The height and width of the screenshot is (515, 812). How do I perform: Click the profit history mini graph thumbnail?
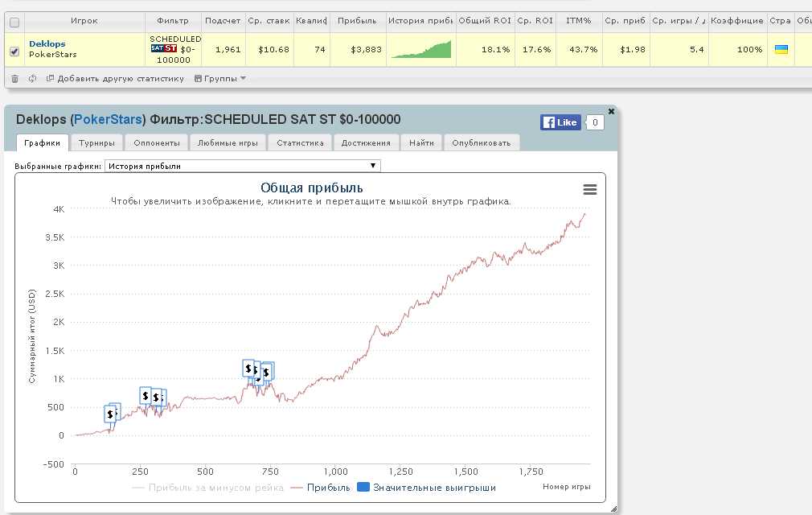[421, 49]
